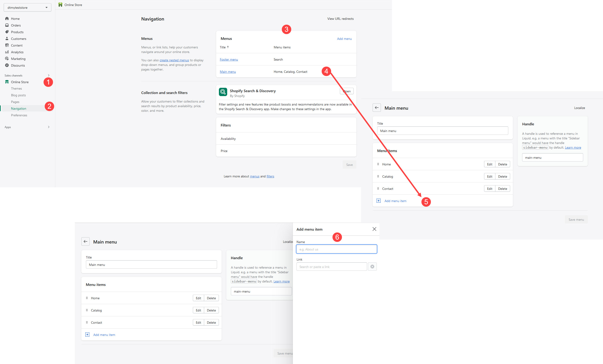Viewport: 603px width, 364px height.
Task: Click the Shopify Search & Discovery app icon
Action: click(223, 92)
